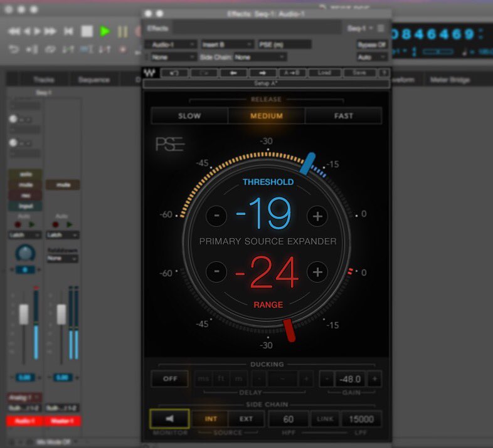Open the Auto dropdown in Effects window
493x448 pixels.
coord(372,57)
